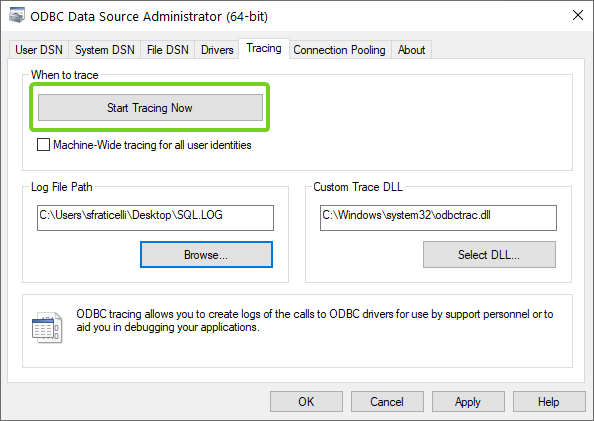Screen dimensions: 594x421
Task: Enable Machine-Wide tracing for all user identities
Action: pos(43,145)
